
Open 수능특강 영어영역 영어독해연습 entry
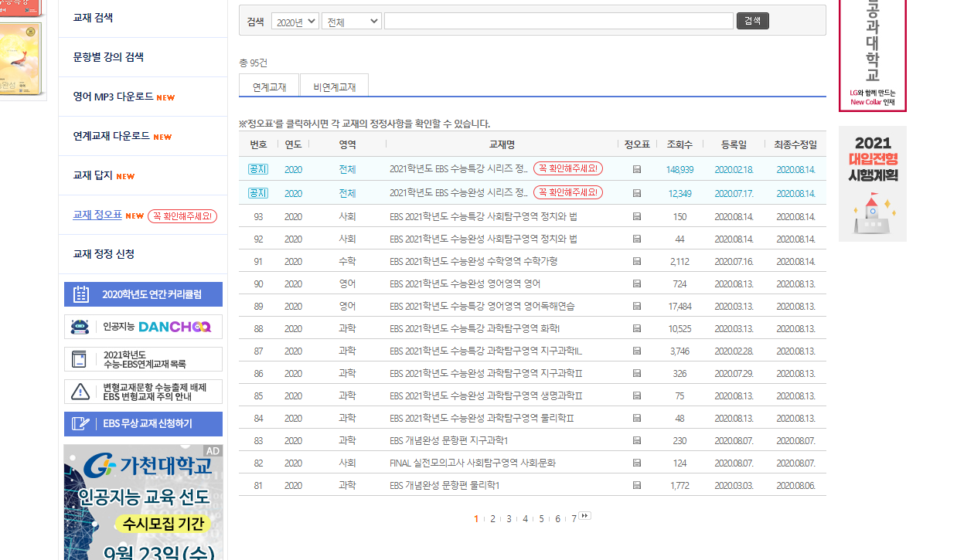482,306
